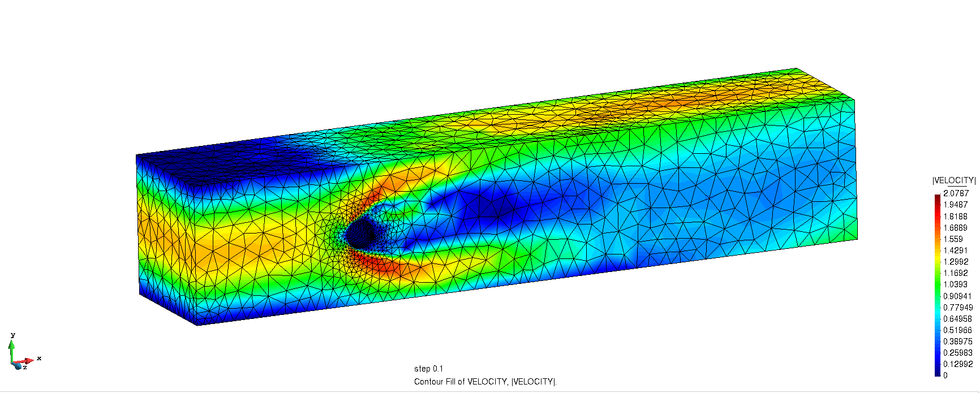Select legend minimum value 0

coord(945,375)
